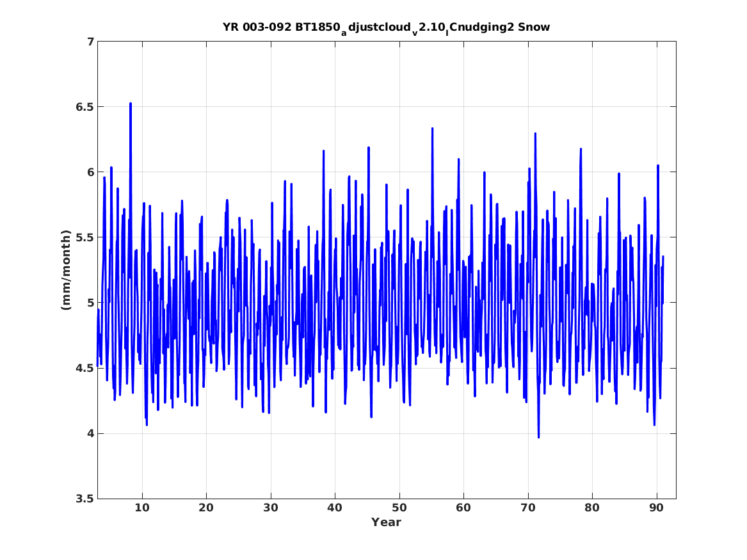Click the x-axis tick label '30'
Image resolution: width=747 pixels, height=560 pixels.
(x=271, y=508)
